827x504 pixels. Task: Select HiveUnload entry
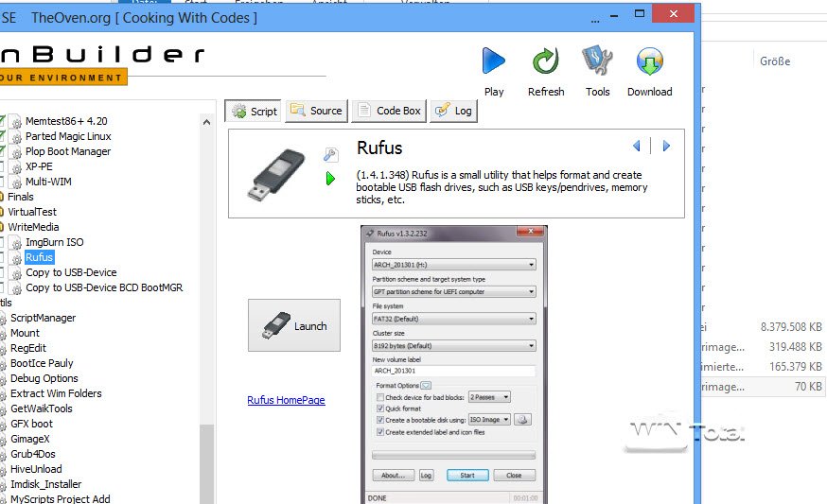pos(36,469)
